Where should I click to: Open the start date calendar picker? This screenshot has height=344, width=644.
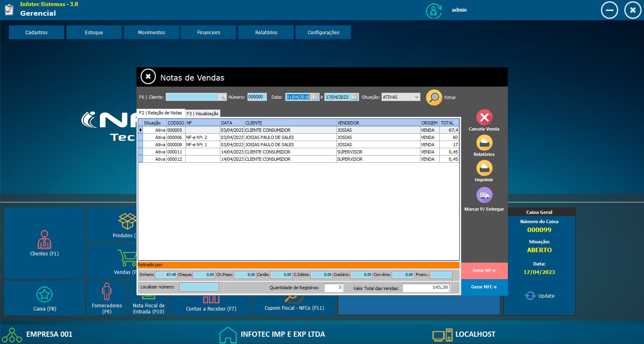click(315, 97)
